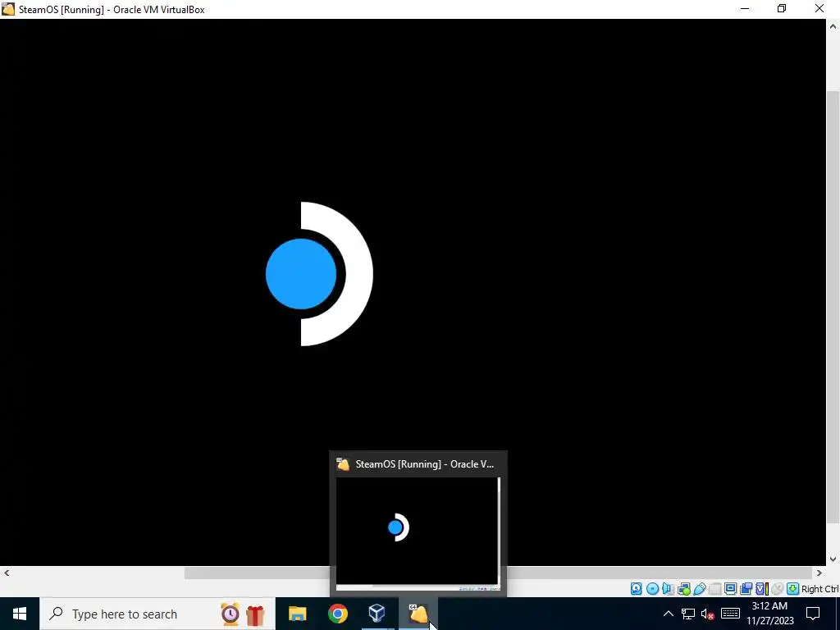
Task: Click the Right Ctrl host key label
Action: click(820, 589)
